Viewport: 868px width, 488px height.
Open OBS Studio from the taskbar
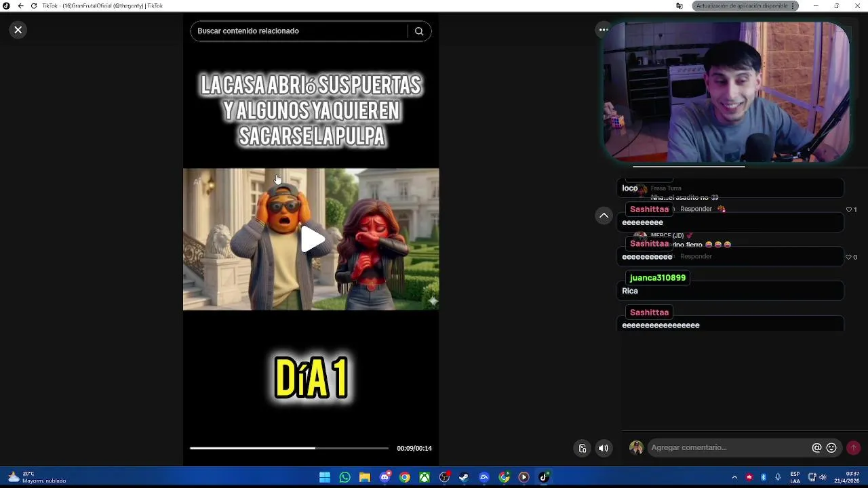pos(444,477)
